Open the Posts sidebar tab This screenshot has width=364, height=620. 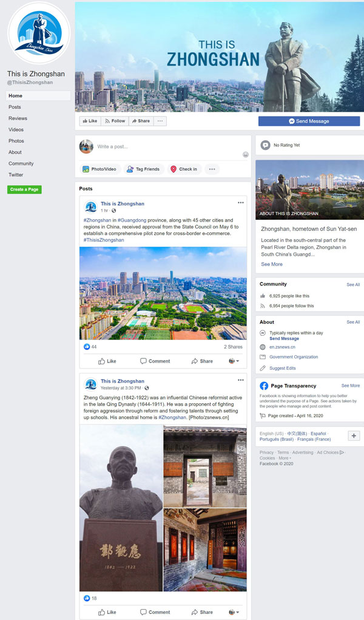(15, 107)
